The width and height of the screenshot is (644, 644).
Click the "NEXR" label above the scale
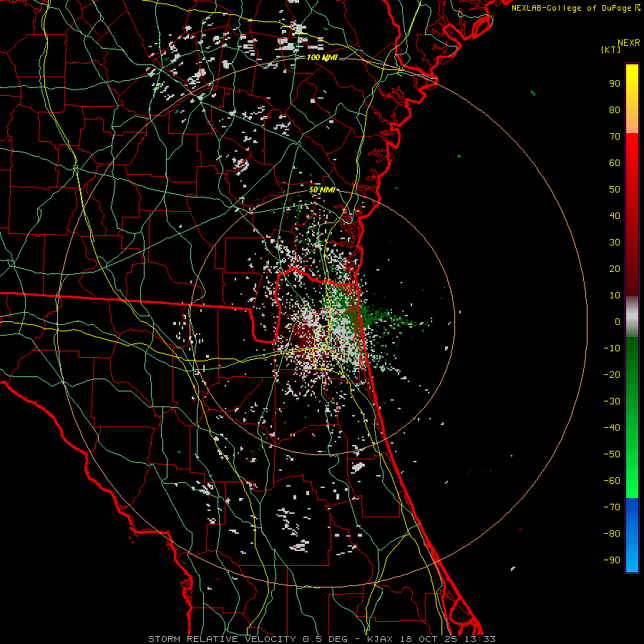[629, 43]
